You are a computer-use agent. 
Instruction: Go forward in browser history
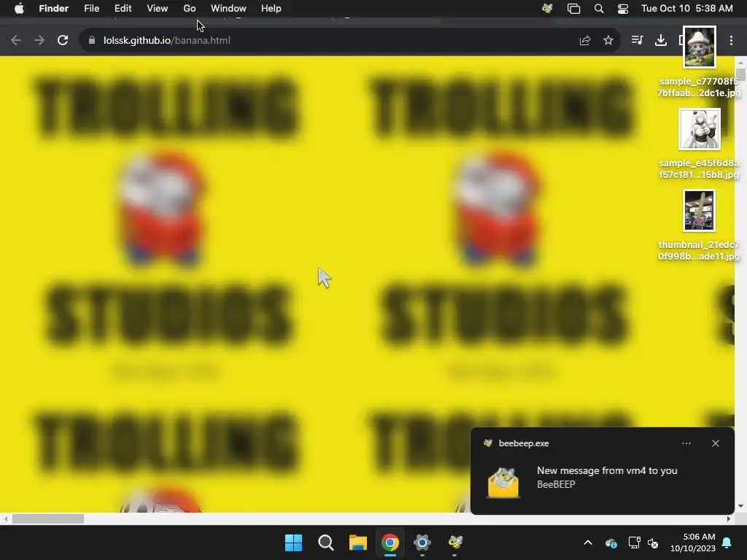(39, 41)
